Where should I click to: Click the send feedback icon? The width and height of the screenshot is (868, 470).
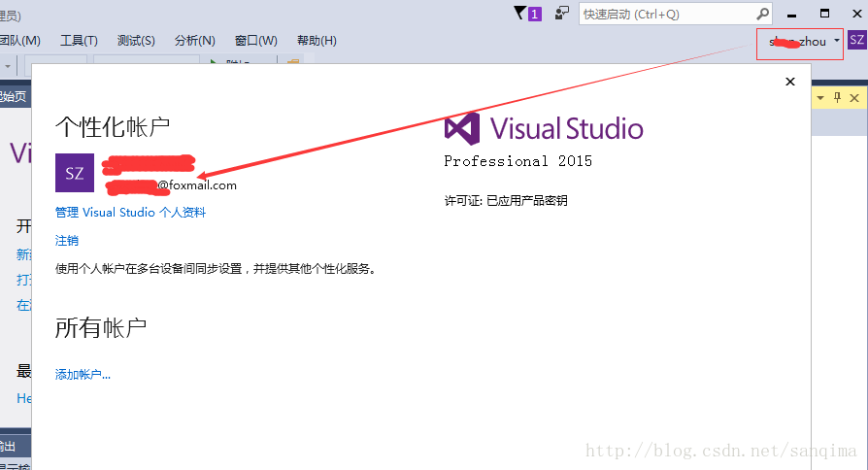(x=562, y=14)
